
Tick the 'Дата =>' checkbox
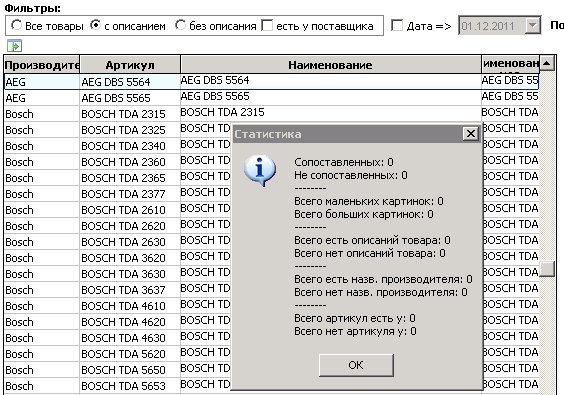point(397,26)
